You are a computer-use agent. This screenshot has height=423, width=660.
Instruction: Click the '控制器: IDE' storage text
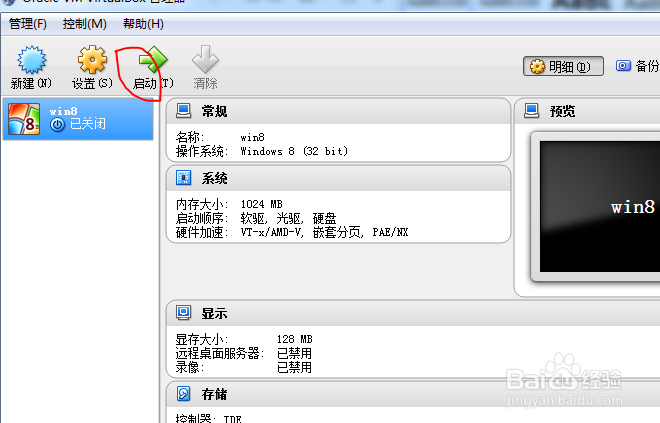(x=208, y=418)
